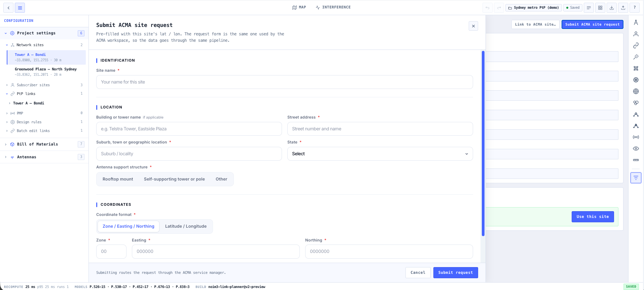Focus the Suburb / locality input field
The width and height of the screenshot is (644, 290).
click(x=189, y=154)
